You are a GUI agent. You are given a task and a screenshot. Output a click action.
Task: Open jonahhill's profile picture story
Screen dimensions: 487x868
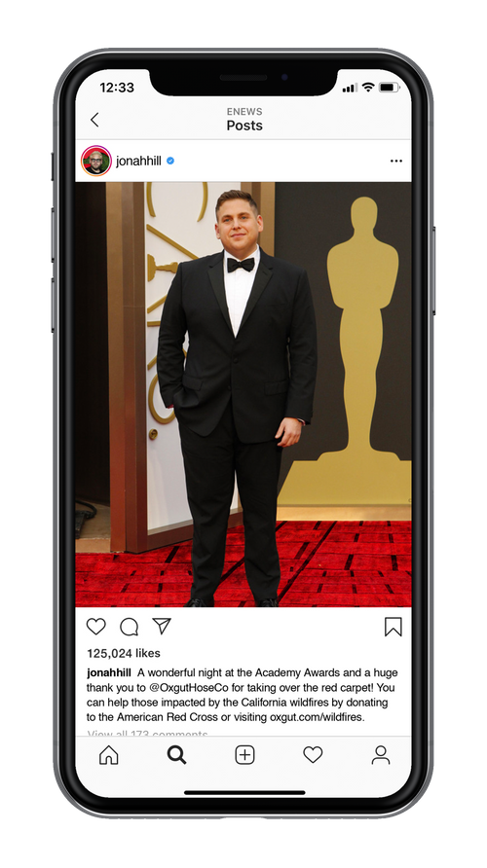pyautogui.click(x=96, y=162)
